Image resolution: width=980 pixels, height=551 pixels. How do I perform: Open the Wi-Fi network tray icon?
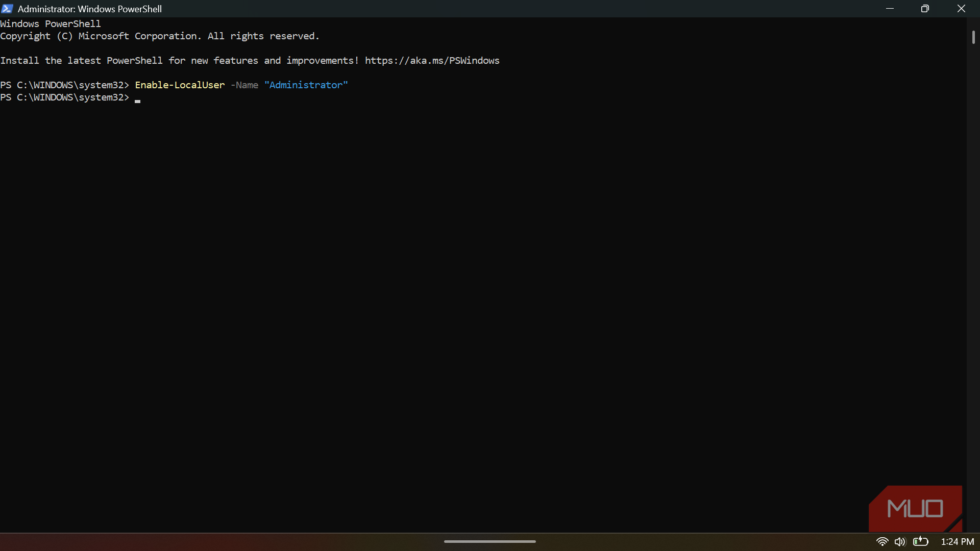(x=882, y=542)
